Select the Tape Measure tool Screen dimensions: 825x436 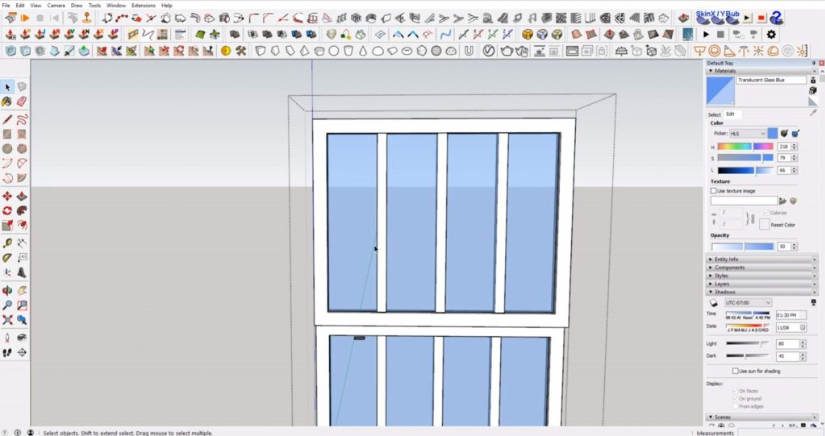7,243
